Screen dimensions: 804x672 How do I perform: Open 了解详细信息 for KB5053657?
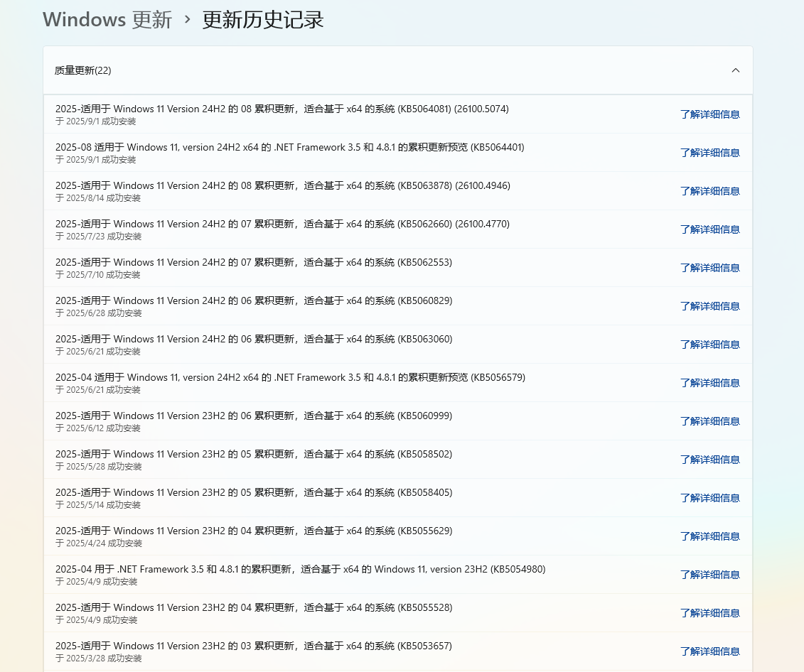pyautogui.click(x=709, y=651)
